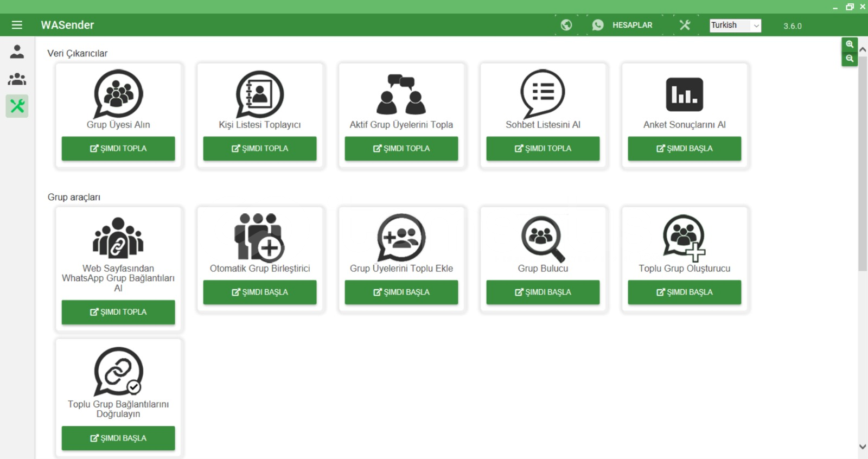
Task: Open the Turkish language dropdown
Action: click(x=735, y=25)
